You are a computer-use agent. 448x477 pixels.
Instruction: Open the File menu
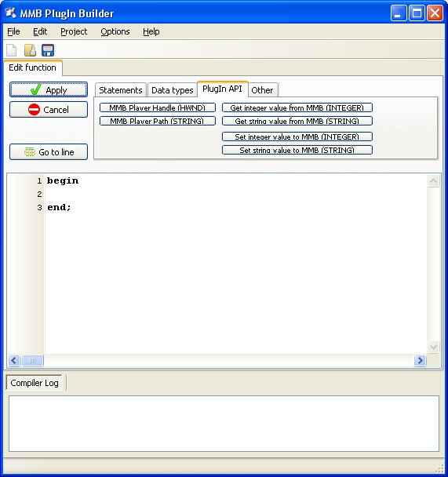pos(13,31)
